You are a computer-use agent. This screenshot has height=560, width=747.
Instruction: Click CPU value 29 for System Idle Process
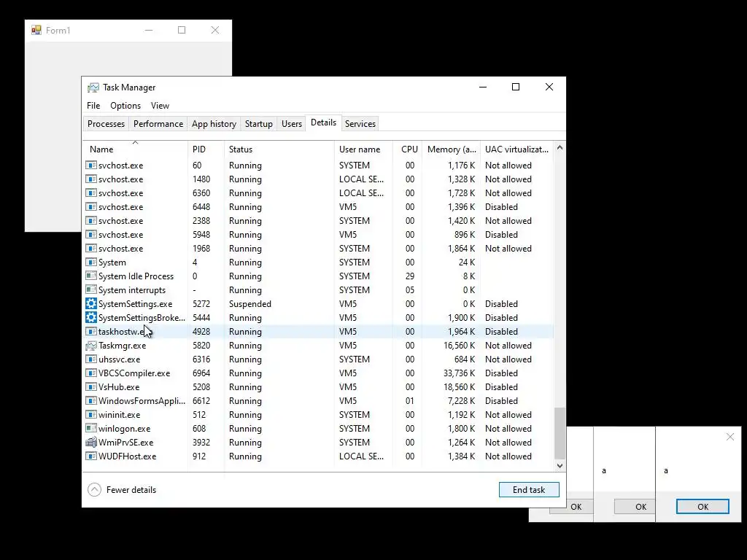click(410, 276)
